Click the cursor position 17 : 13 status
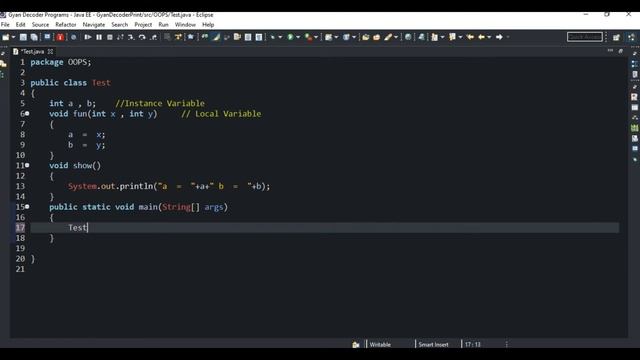The width and height of the screenshot is (640, 360). 473,344
